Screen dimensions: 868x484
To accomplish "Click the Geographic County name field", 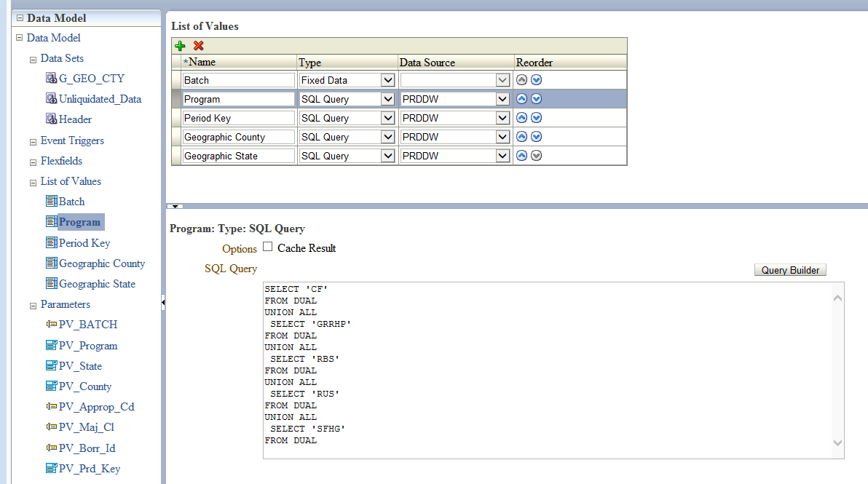I will [239, 137].
